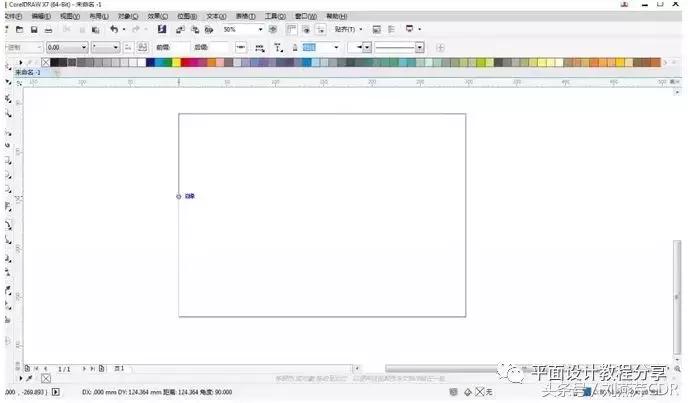Screen dimensions: 688x403
Task: Expand the undo history dropdown arrow
Action: (x=124, y=29)
